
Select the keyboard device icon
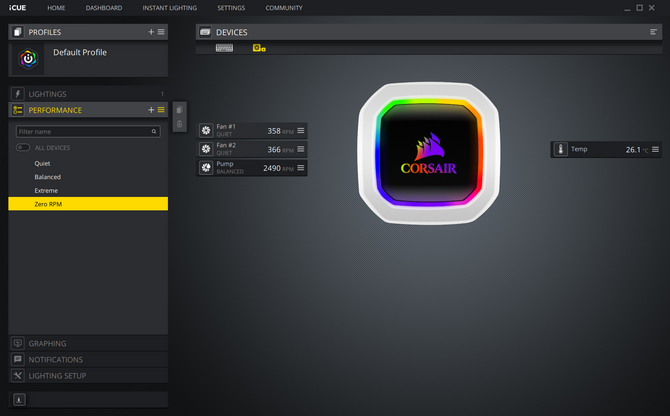(224, 48)
